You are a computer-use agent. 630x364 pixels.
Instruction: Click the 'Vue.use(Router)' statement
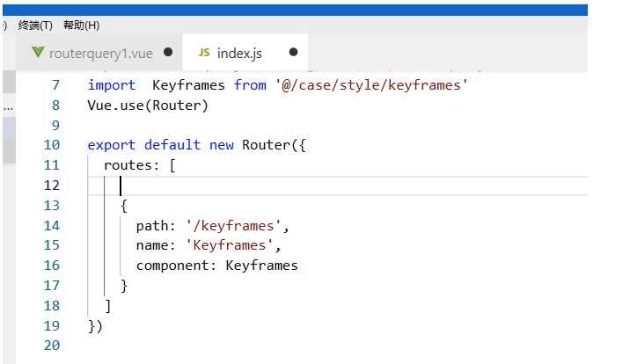point(148,106)
